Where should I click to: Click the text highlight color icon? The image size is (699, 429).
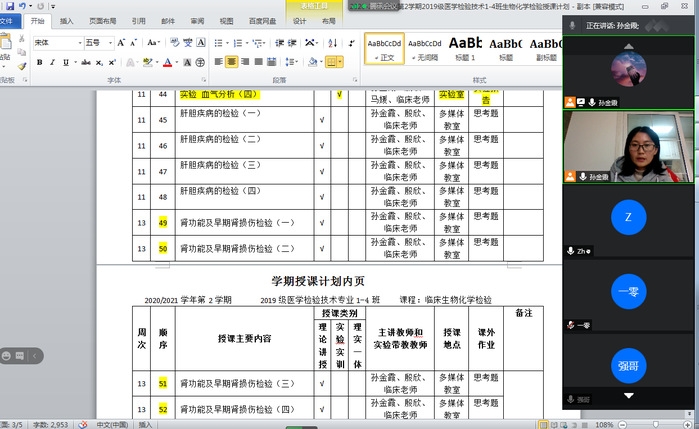146,62
